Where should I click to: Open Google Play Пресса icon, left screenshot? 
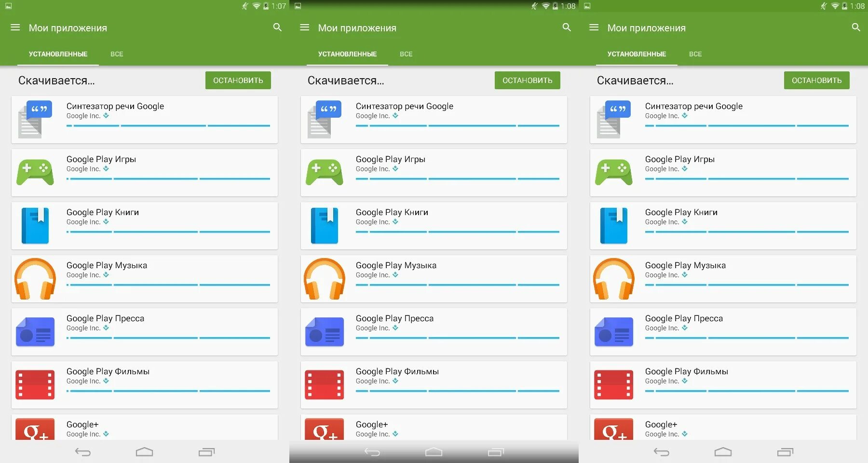35,332
